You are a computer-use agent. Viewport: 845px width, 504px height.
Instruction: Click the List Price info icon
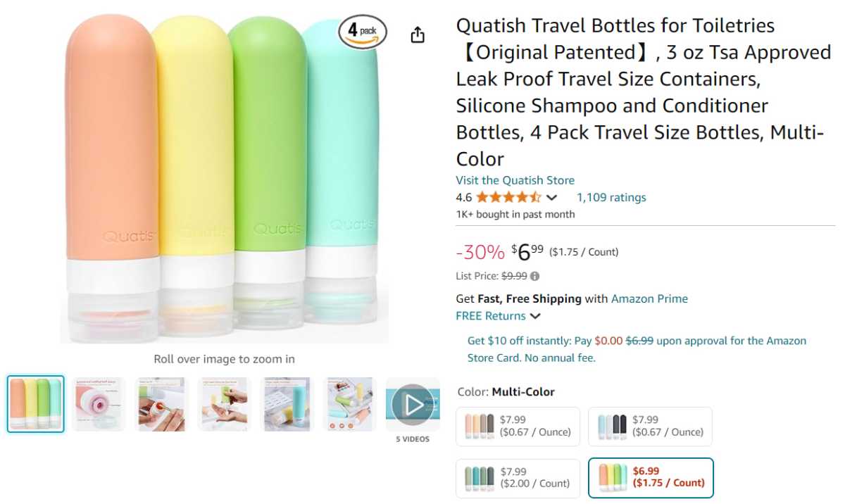pos(535,277)
